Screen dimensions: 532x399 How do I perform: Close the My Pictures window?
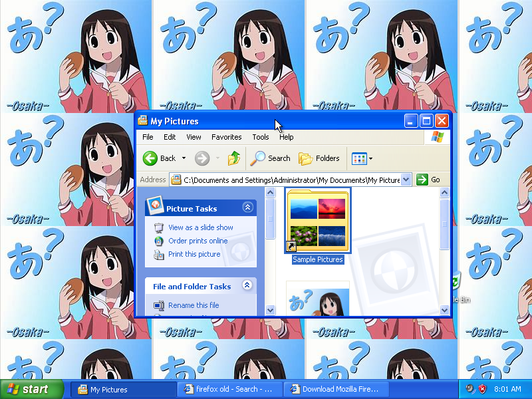point(442,121)
